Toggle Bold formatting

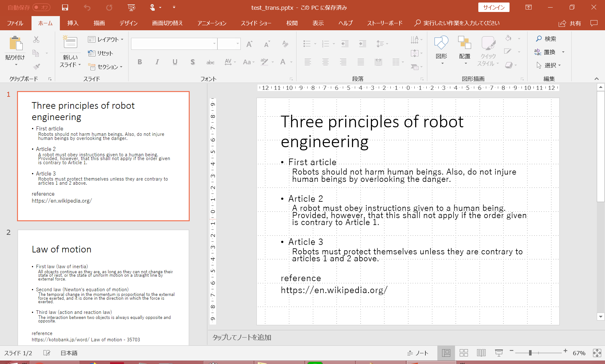[x=140, y=62]
